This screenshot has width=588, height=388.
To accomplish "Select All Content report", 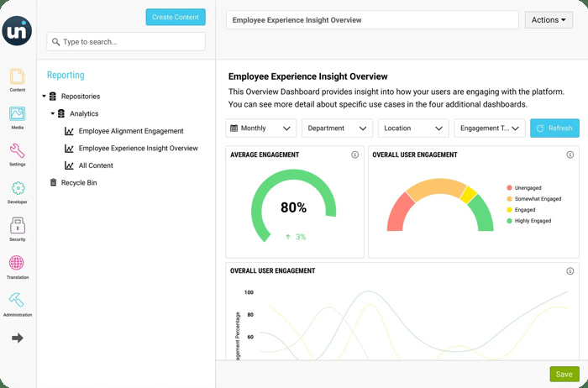I will click(96, 165).
